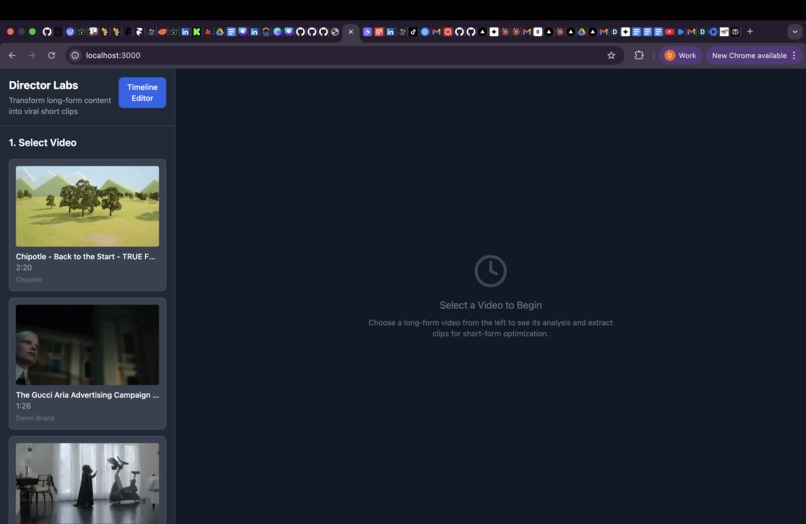This screenshot has height=524, width=806.
Task: Bookmark this page with the star icon
Action: 611,55
